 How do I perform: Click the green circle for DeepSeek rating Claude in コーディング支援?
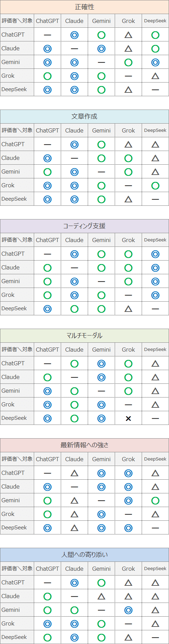coord(74,309)
